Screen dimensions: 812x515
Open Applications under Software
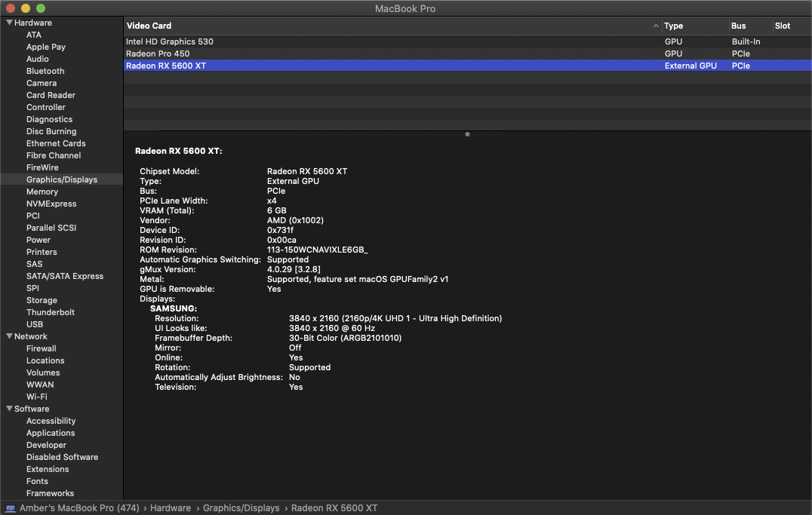coord(51,433)
